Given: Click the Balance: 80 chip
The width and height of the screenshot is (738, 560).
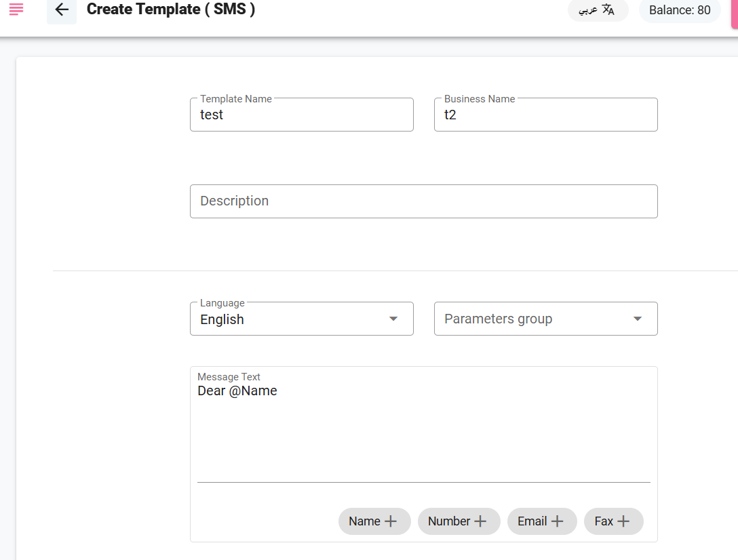Looking at the screenshot, I should 680,10.
